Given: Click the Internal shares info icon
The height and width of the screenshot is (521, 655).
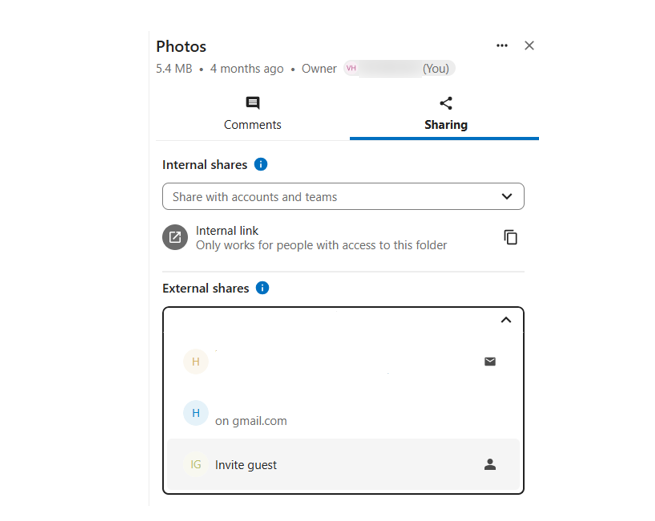Looking at the screenshot, I should pos(261,165).
